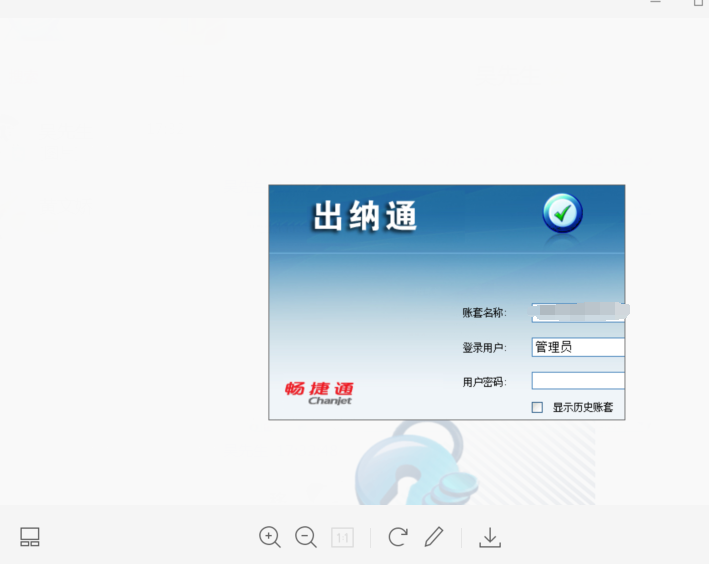
Task: Click the zoom in magnifier icon
Action: click(270, 537)
